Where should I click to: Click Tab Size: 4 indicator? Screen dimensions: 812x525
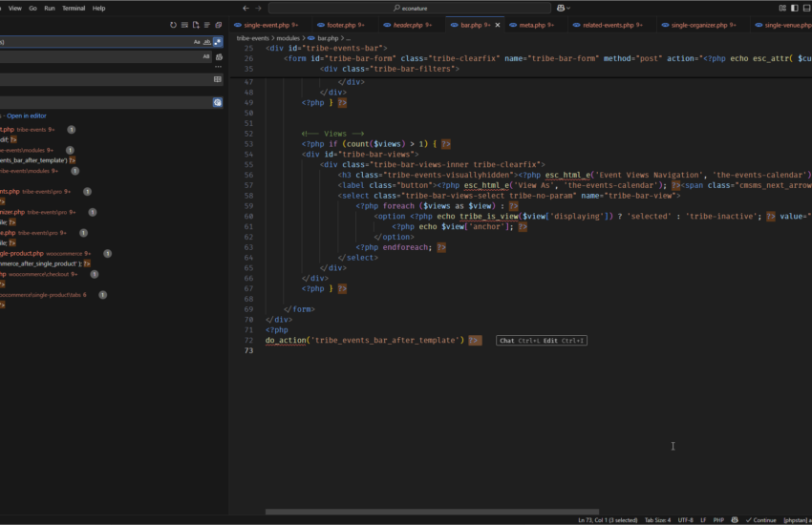pos(657,520)
